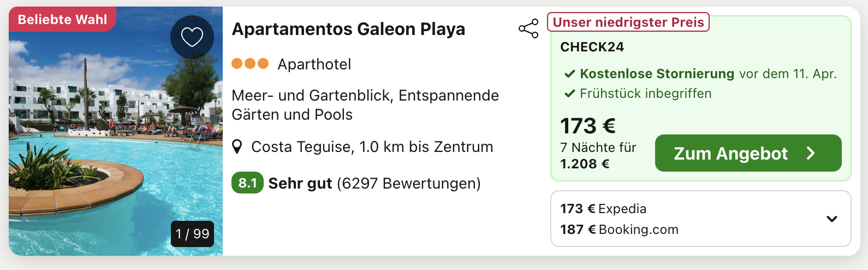This screenshot has width=868, height=270.
Task: Open the 6297 Bewertungen reviews
Action: 408,184
